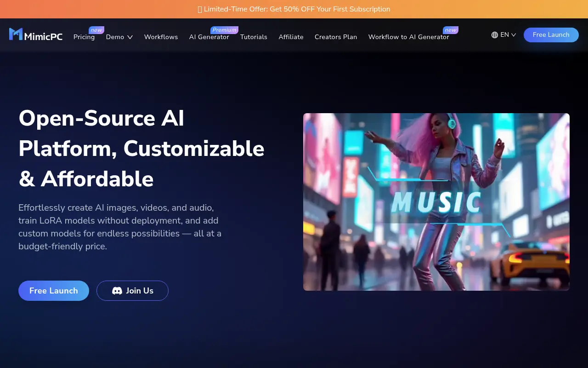Click the dancing woman hero image
Image resolution: width=588 pixels, height=368 pixels.
[x=436, y=201]
